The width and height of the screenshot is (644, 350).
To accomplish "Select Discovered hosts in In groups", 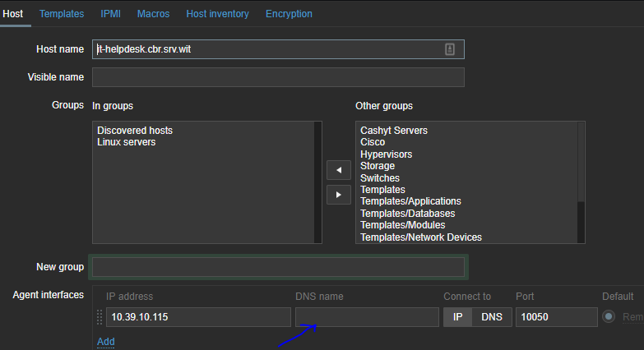I will pyautogui.click(x=135, y=131).
